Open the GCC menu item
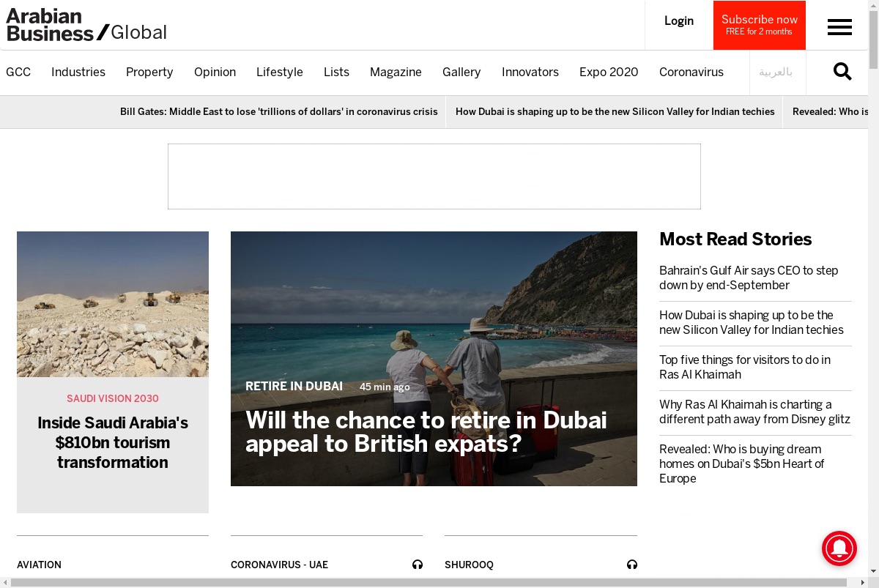The image size is (879, 588). pyautogui.click(x=18, y=72)
